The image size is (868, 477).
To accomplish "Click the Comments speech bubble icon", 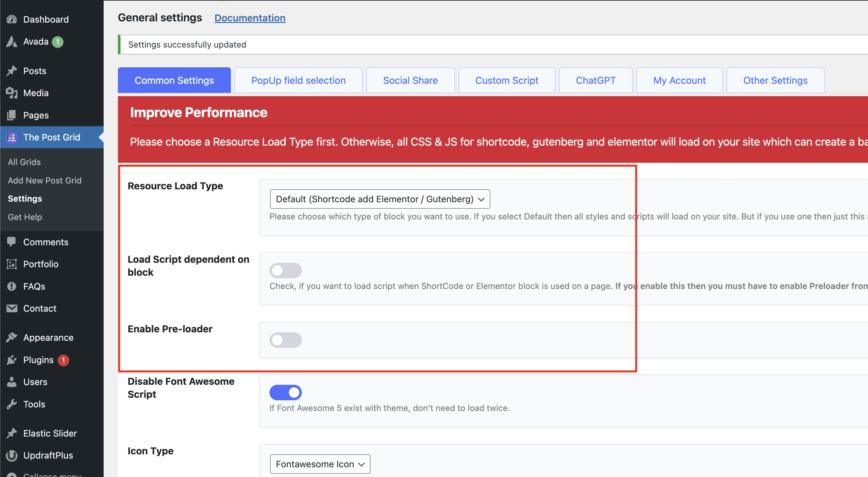I will point(12,242).
